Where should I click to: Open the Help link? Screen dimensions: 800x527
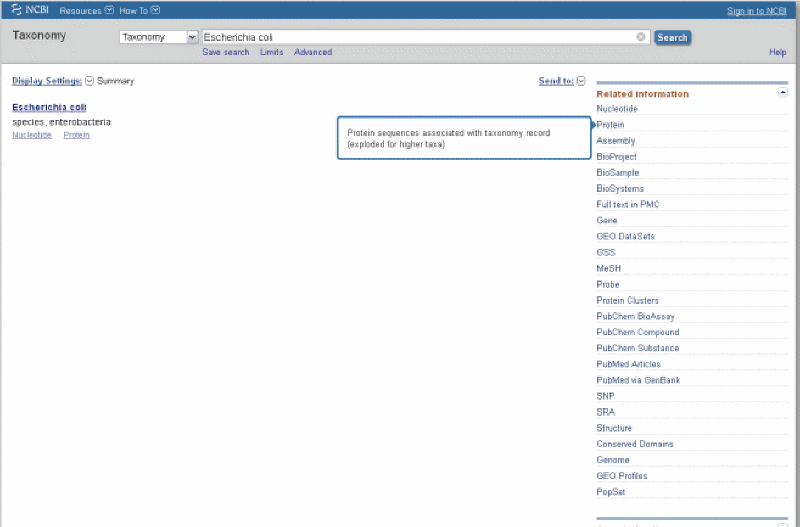pos(778,52)
